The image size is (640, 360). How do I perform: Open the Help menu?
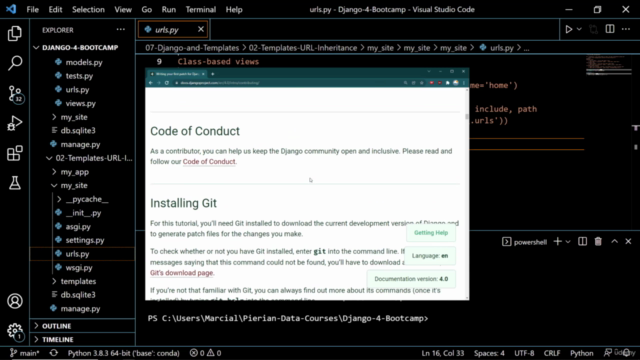click(x=234, y=9)
